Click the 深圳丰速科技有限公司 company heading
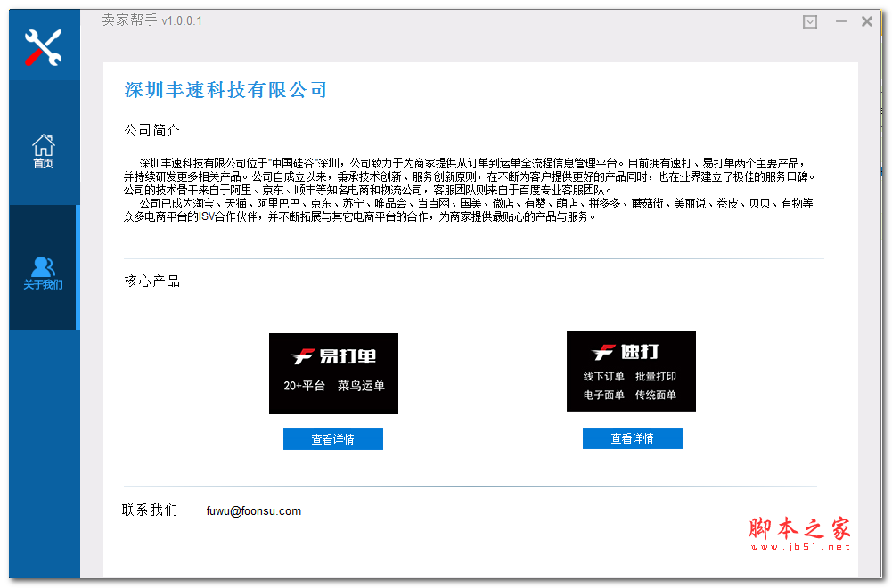Viewport: 892px width, 588px height. click(x=225, y=90)
